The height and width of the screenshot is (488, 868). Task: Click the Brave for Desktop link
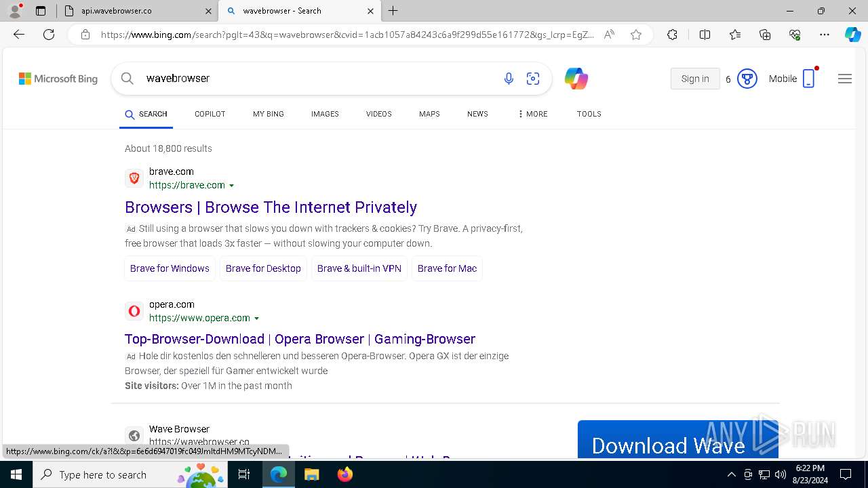(x=263, y=268)
